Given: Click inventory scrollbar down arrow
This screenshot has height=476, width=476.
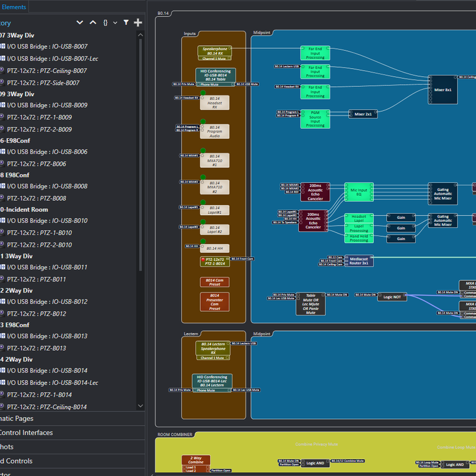Looking at the screenshot, I should tap(140, 405).
